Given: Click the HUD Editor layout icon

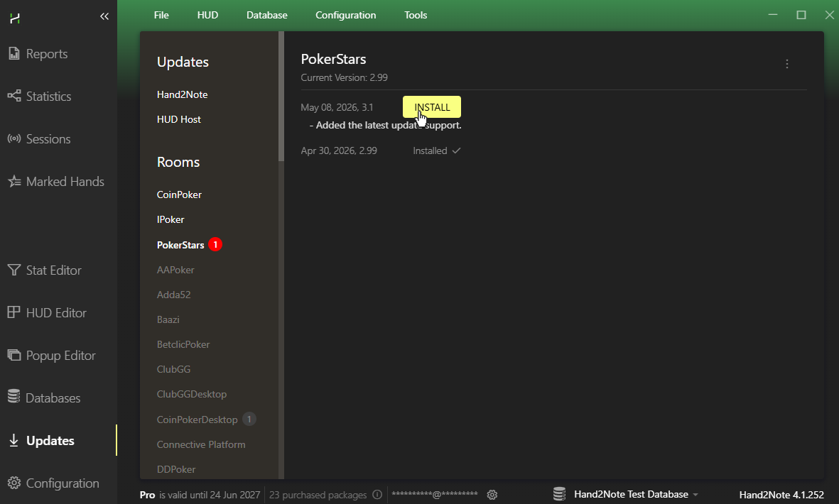Looking at the screenshot, I should click(14, 312).
